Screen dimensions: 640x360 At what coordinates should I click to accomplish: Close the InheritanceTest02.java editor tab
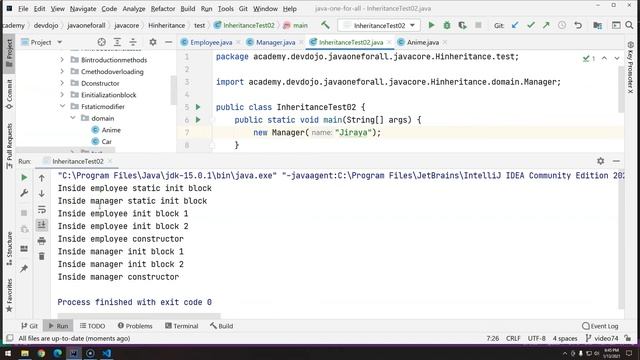point(389,42)
